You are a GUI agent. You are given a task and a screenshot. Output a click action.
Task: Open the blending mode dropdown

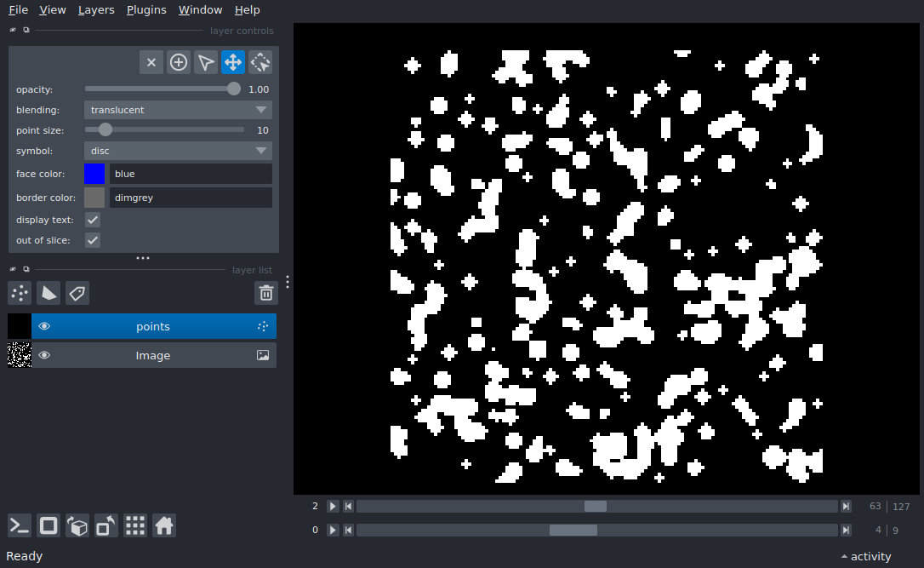tap(178, 110)
